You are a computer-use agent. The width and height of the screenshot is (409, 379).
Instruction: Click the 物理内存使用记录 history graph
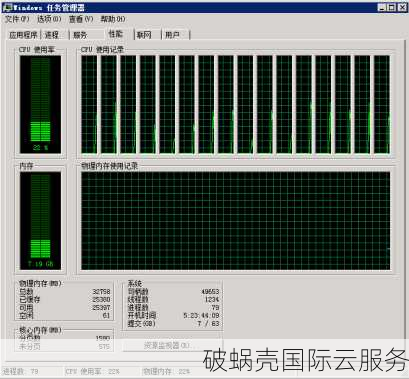(236, 221)
